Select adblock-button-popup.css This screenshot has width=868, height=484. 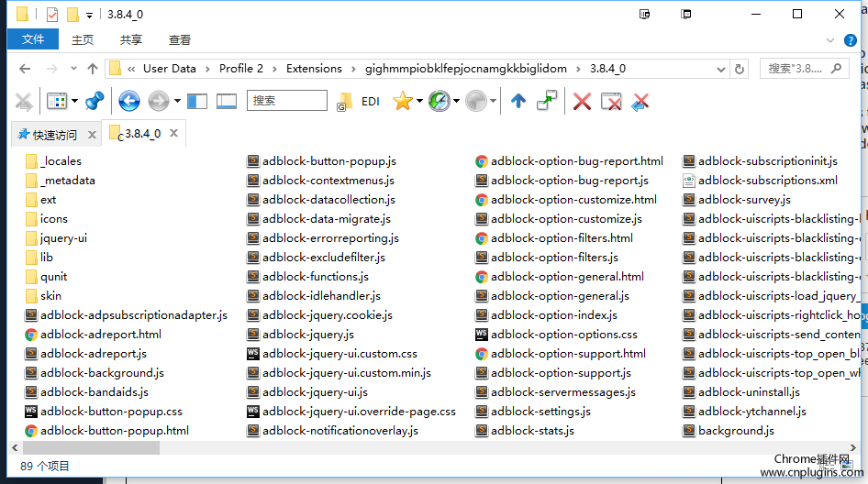coord(104,412)
